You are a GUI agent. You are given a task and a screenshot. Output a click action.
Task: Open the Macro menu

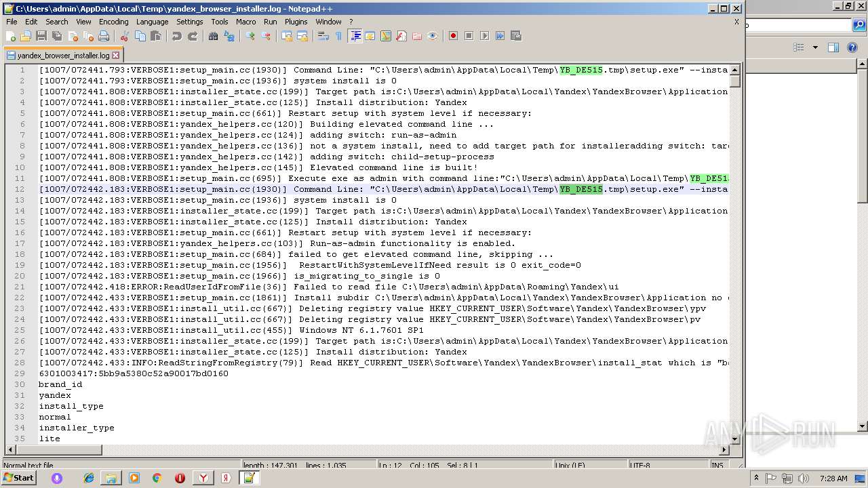pos(246,22)
